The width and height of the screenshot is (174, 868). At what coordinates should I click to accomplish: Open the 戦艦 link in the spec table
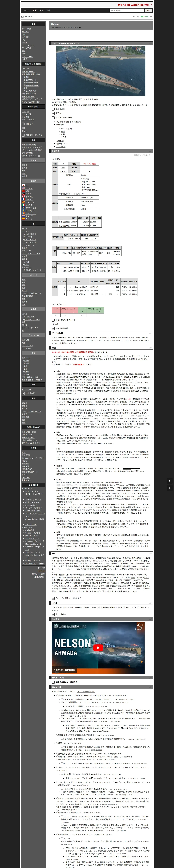click(63, 168)
